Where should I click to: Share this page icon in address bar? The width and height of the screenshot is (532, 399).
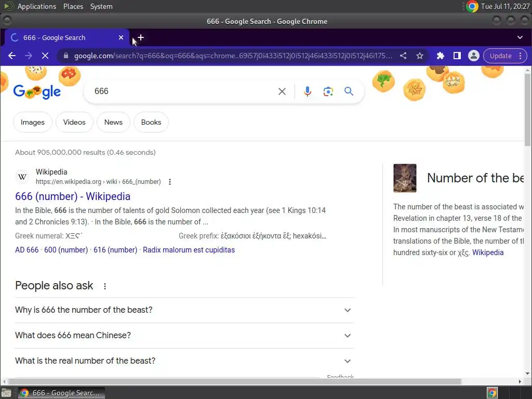pyautogui.click(x=403, y=56)
